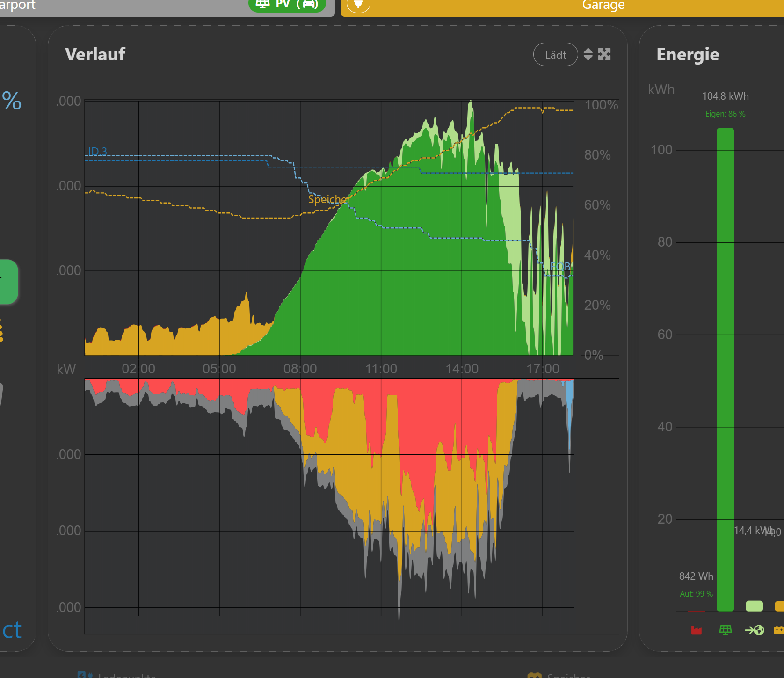Viewport: 784px width, 678px height.
Task: Expand the Verlauf chart with the fullscreen icon
Action: (604, 54)
